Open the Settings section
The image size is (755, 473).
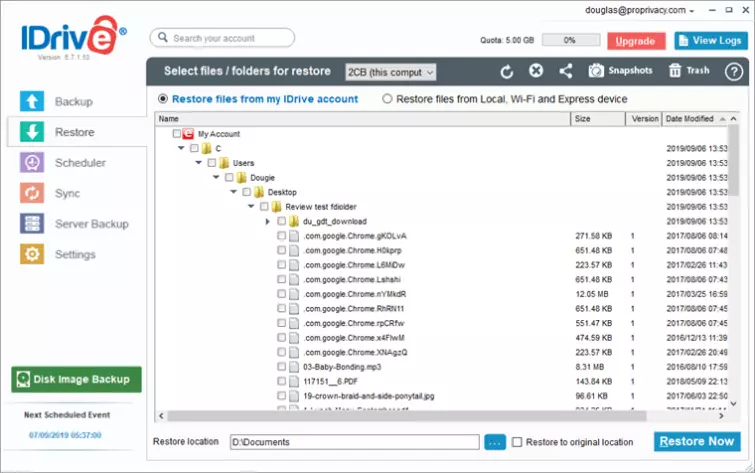75,254
